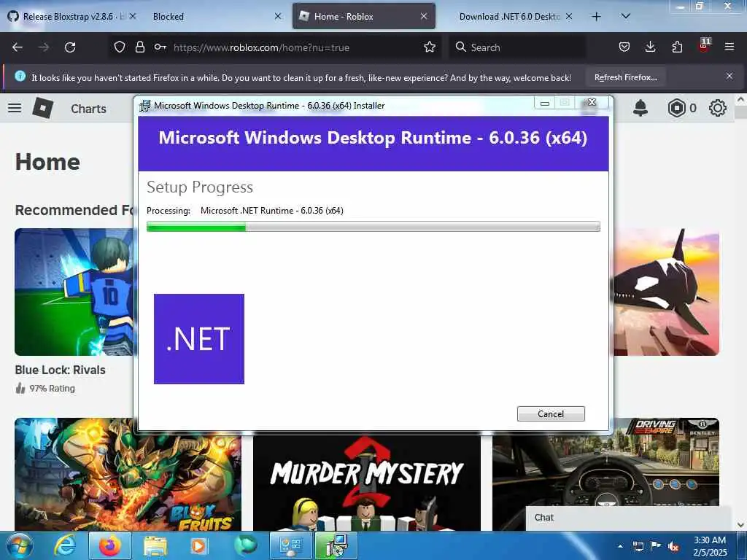This screenshot has height=560, width=747.
Task: Switch to Firefox in the taskbar
Action: 110,546
